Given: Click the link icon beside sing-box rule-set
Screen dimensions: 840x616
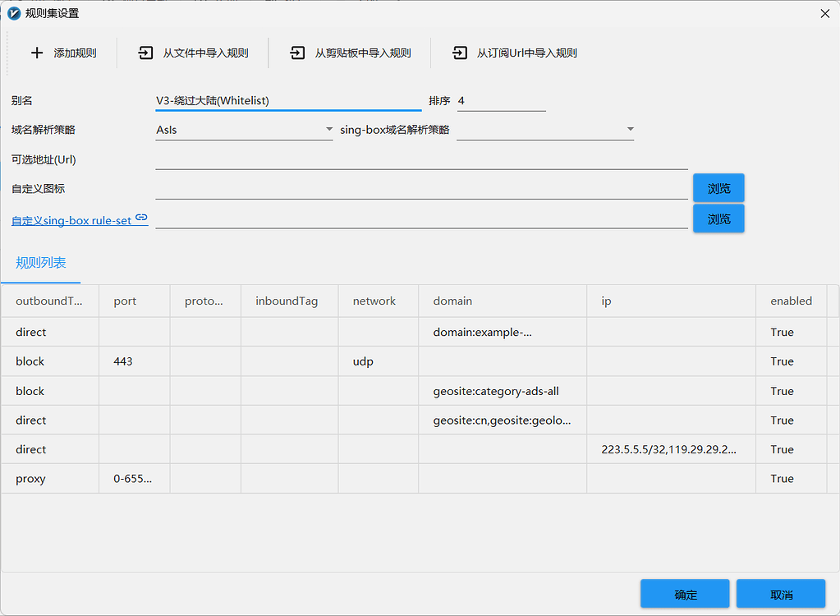Looking at the screenshot, I should click(x=141, y=217).
